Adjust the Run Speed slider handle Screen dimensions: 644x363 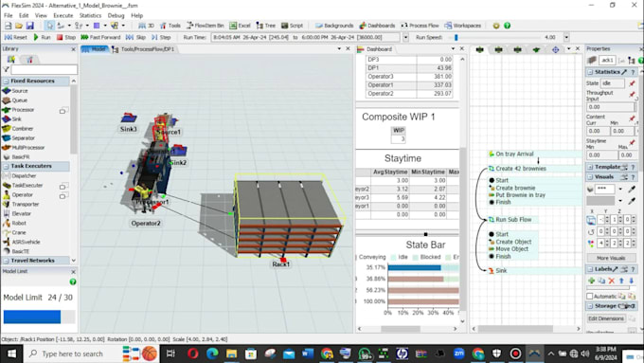456,37
